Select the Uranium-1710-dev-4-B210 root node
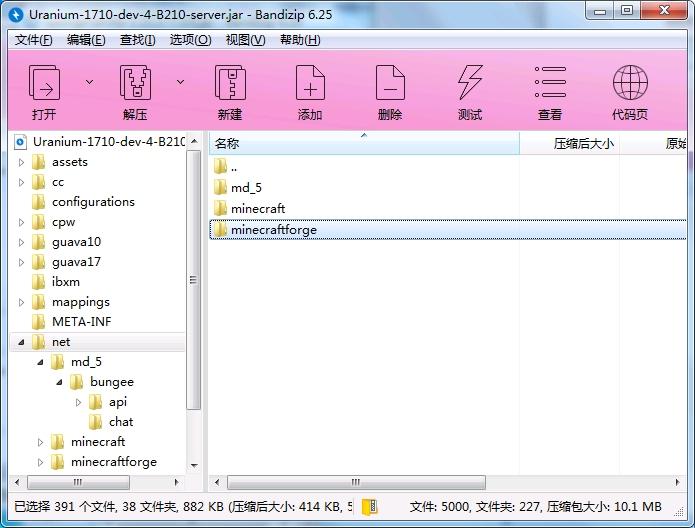The height and width of the screenshot is (528, 695). coord(109,142)
